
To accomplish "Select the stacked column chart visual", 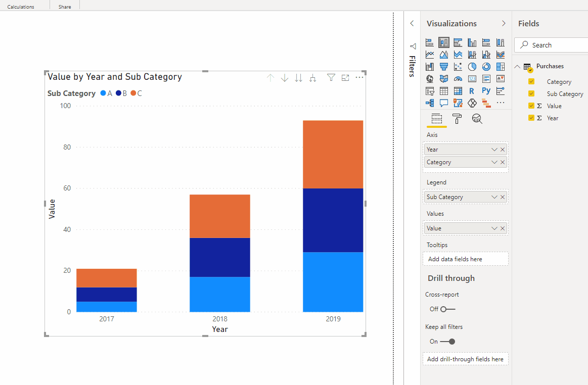I will 443,42.
